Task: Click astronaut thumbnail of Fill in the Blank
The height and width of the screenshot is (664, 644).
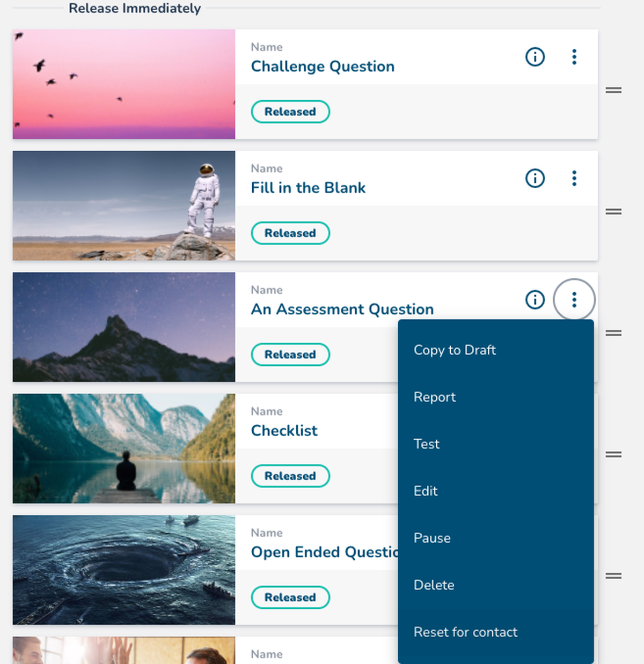Action: coord(124,205)
